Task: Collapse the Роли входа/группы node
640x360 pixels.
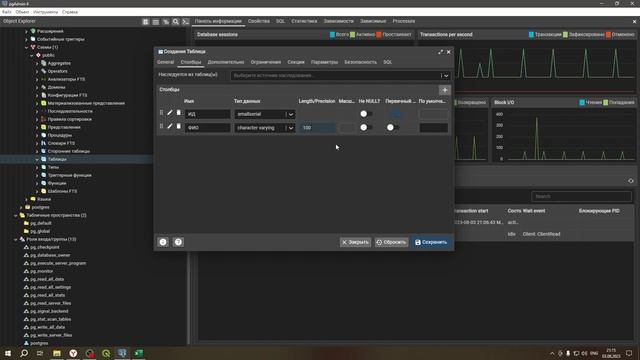Action: pos(16,239)
